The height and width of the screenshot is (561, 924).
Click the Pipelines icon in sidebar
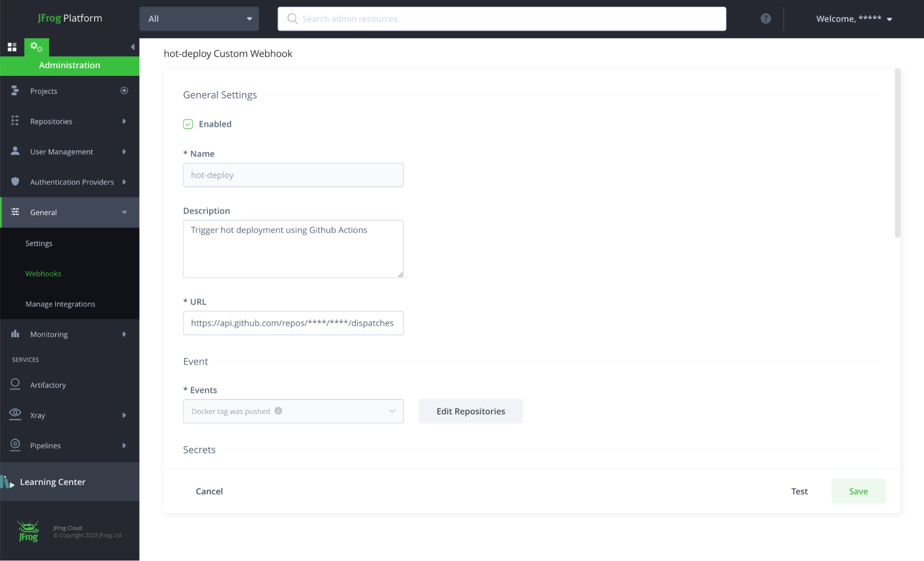[x=15, y=445]
